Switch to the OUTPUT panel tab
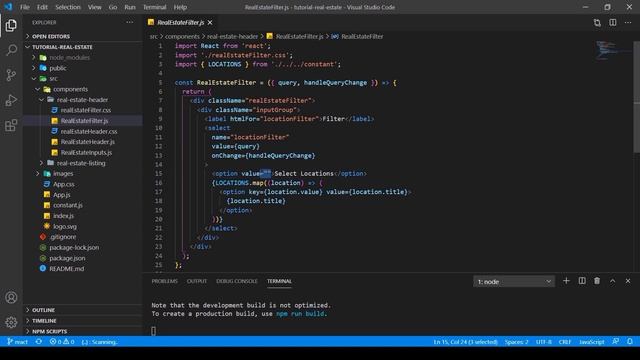The height and width of the screenshot is (360, 640). click(x=197, y=281)
